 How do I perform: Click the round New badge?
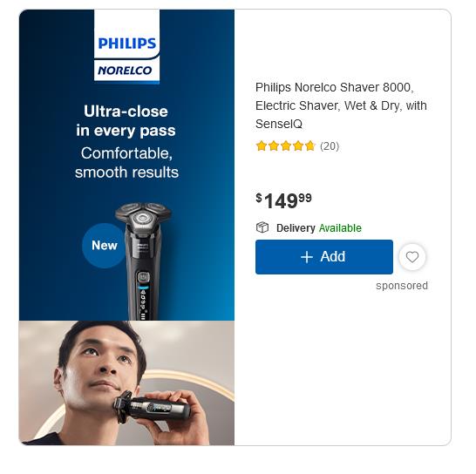coord(104,246)
